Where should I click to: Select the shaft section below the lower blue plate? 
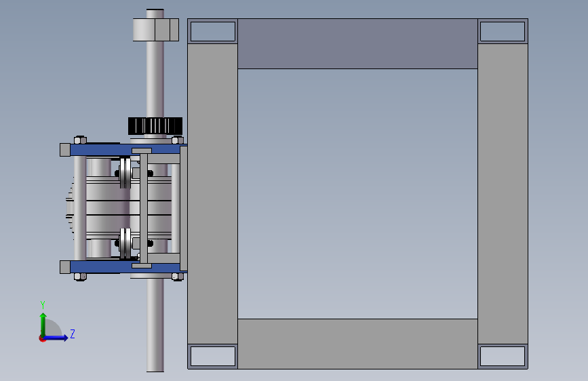tap(155, 325)
